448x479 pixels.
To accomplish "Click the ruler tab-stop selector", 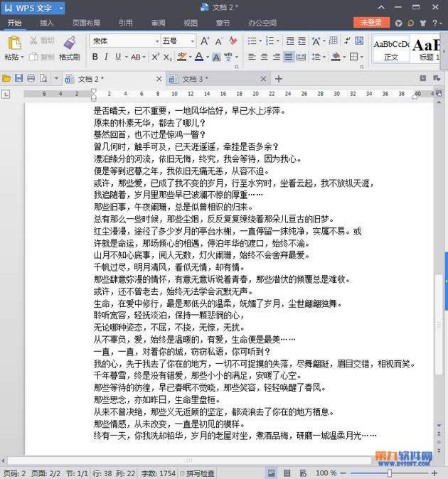I will pos(6,94).
